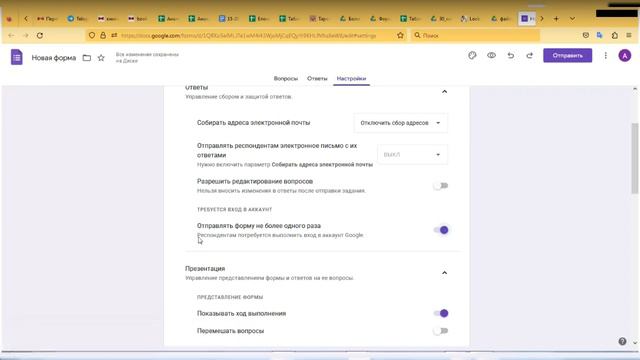
Task: List all tabs dropdown arrow
Action: 572,19
